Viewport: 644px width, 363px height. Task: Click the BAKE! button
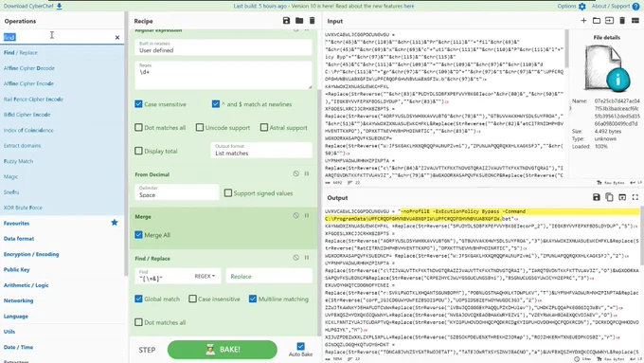point(223,350)
